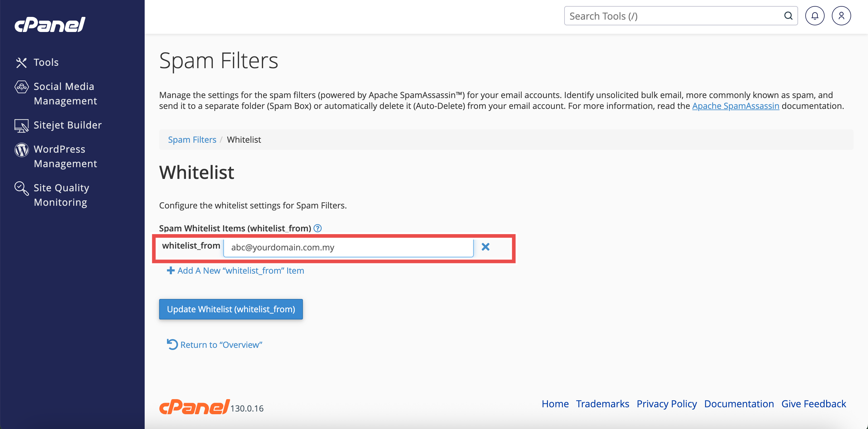Open the user account menu icon

[x=841, y=16]
